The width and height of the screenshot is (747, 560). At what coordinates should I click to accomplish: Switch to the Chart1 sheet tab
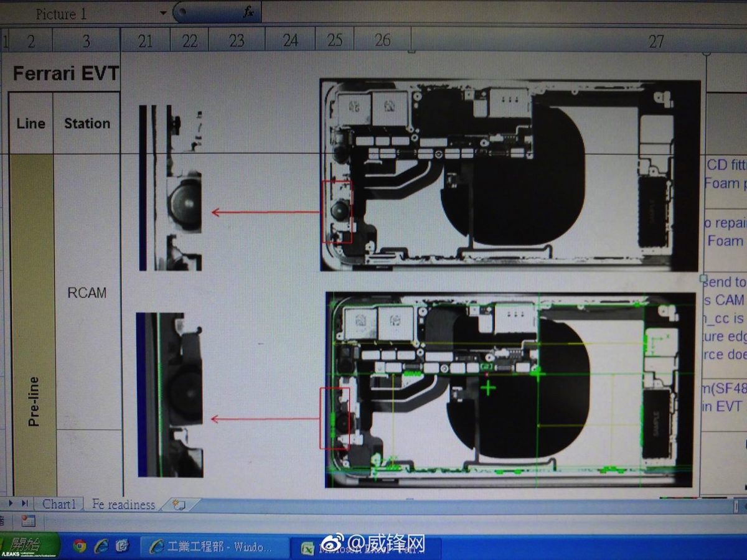click(59, 505)
